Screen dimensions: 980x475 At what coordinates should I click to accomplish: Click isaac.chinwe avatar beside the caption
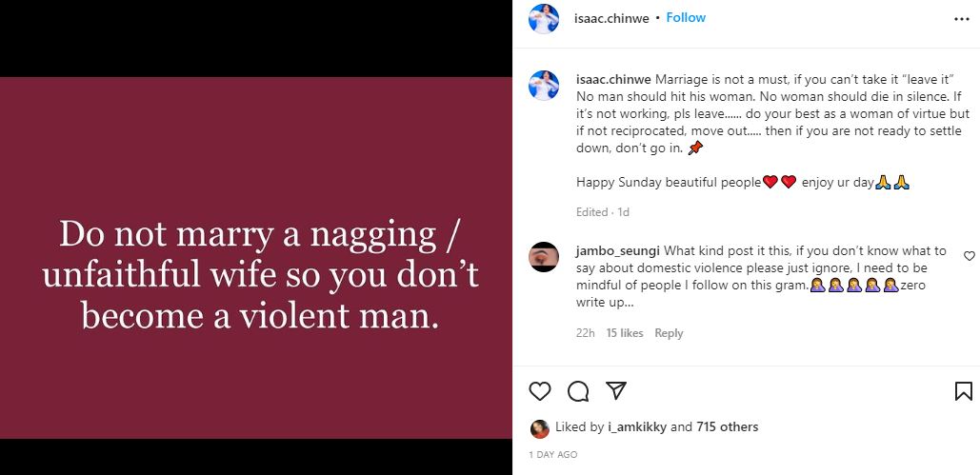tap(544, 84)
